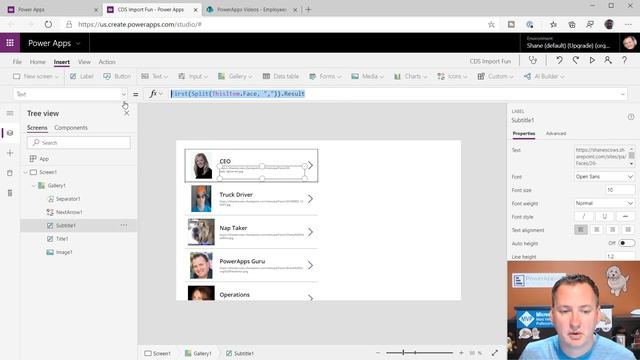Click the Gallery1 breadcrumb
The width and height of the screenshot is (640, 360).
click(x=198, y=353)
